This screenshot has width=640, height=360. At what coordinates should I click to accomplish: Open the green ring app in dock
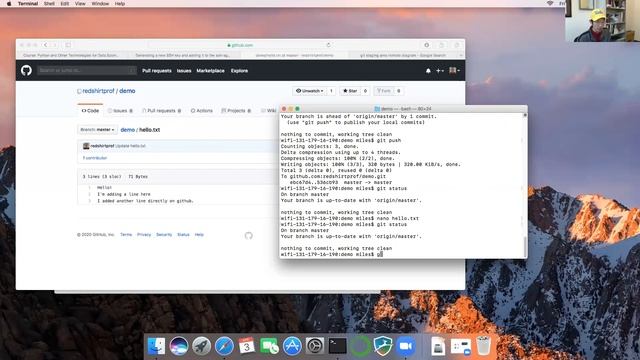[360, 346]
